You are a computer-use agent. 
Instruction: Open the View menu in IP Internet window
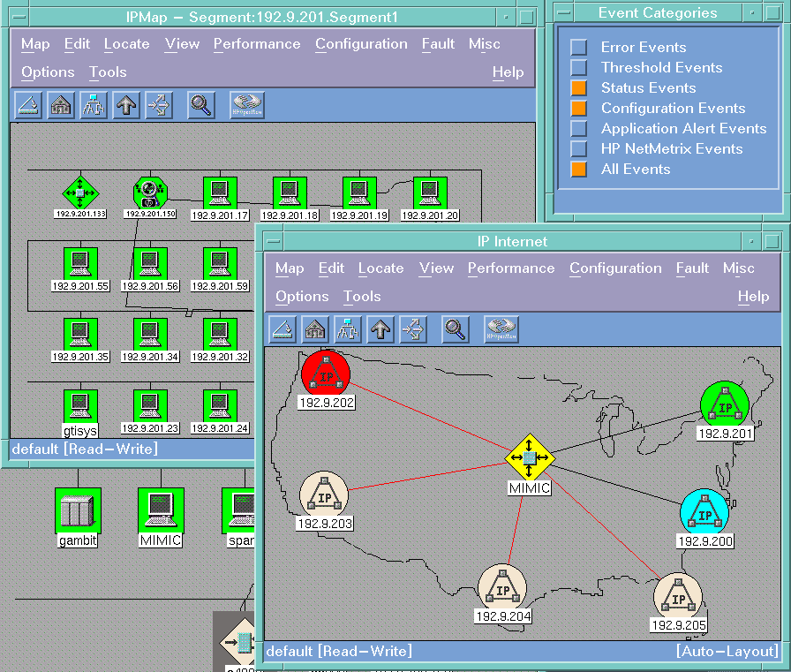436,268
